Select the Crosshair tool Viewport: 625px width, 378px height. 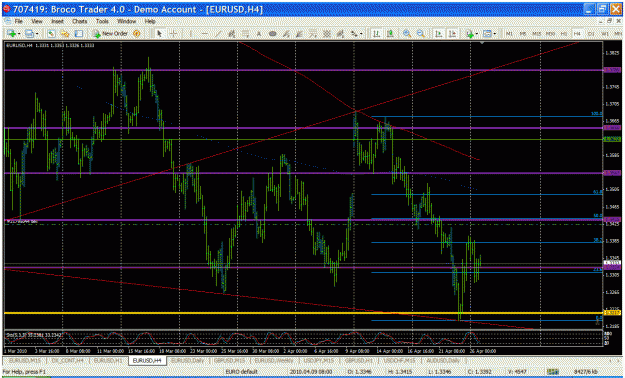[174, 34]
